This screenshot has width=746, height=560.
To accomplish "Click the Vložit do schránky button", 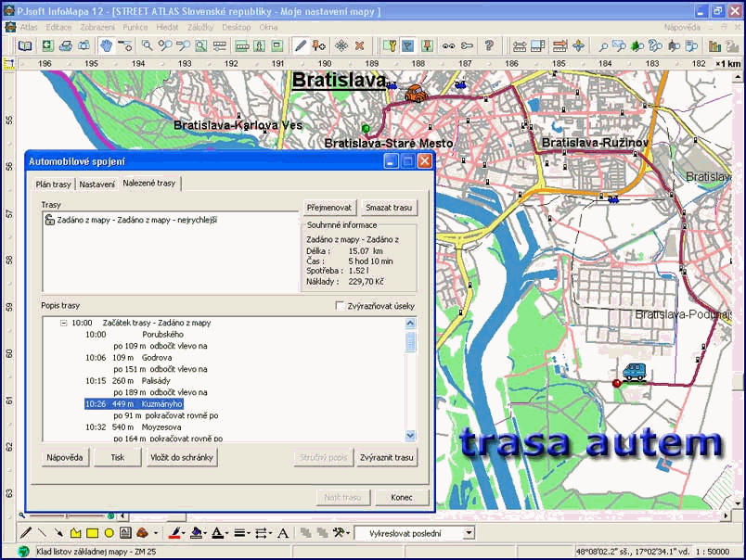I will click(182, 458).
